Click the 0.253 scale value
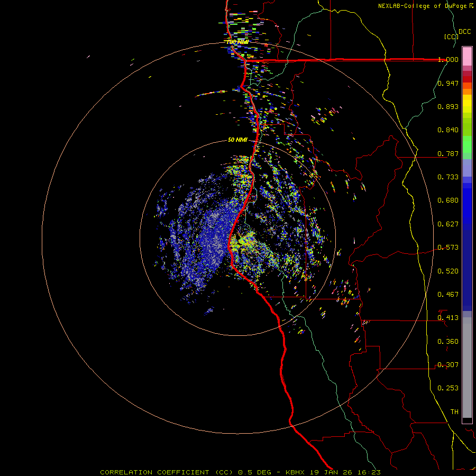476x476 pixels. (x=448, y=388)
